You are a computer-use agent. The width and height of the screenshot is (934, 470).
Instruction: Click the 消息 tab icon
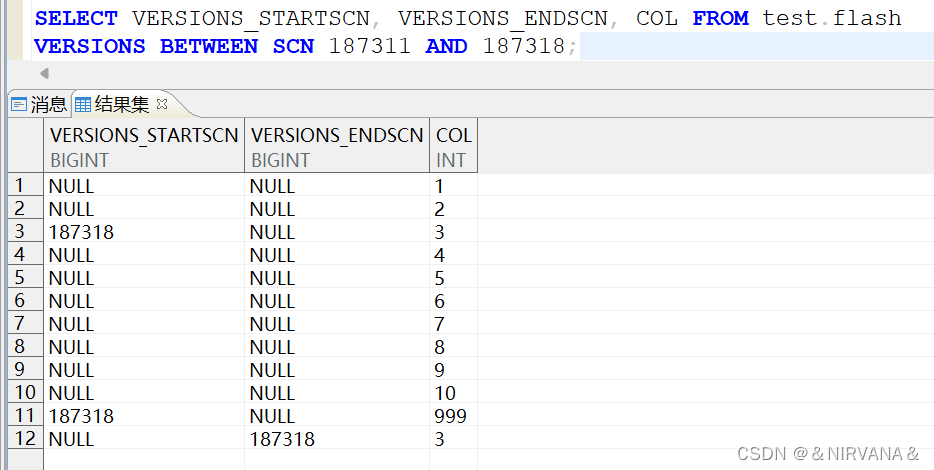pyautogui.click(x=19, y=105)
